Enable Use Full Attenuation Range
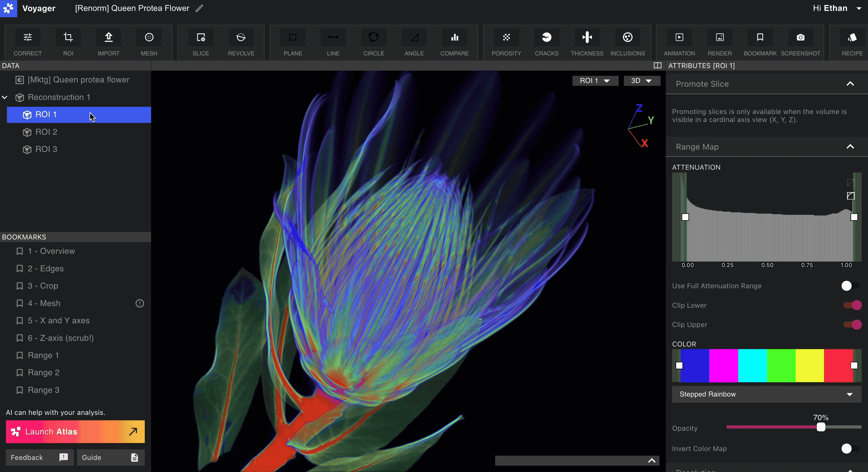Screen dimensions: 868x472 (850, 286)
